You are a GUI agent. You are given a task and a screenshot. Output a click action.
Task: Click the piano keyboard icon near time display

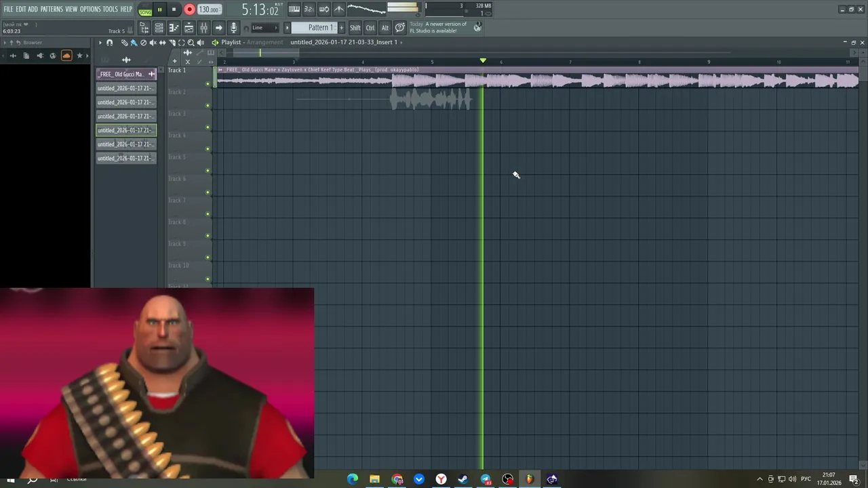coord(294,9)
